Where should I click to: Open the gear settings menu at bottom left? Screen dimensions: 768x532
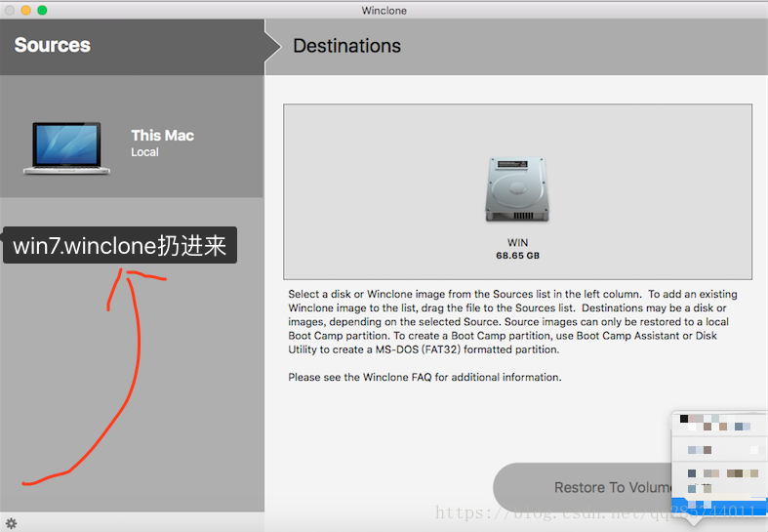pos(11,523)
